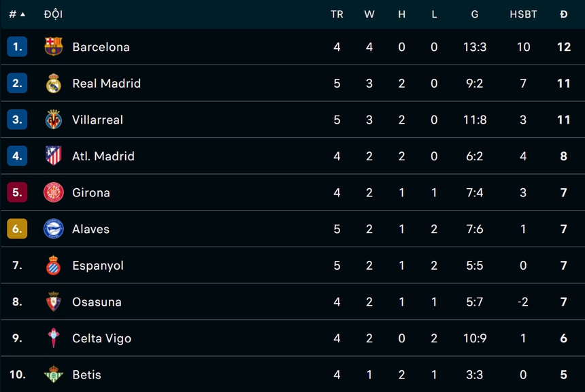585x392 pixels.
Task: Click the blue rank 1 badge
Action: (x=17, y=47)
